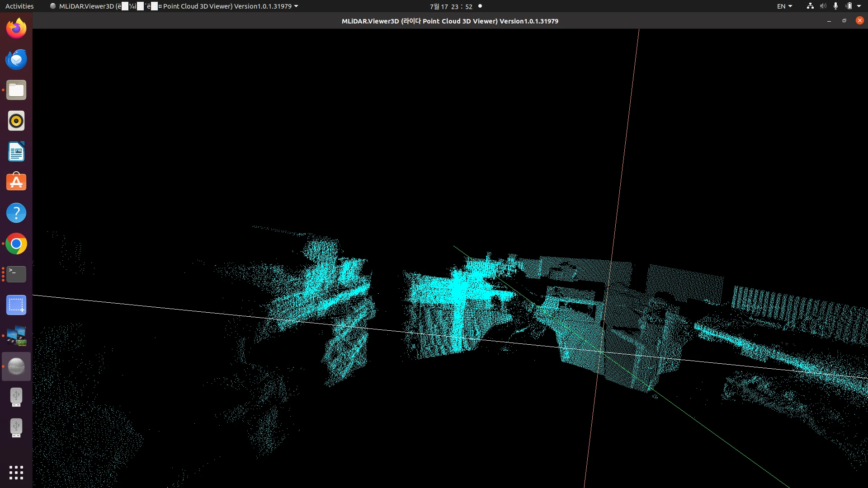Open the MLiDAR.Viewer3D app menu
This screenshot has width=868, height=488.
click(x=174, y=6)
